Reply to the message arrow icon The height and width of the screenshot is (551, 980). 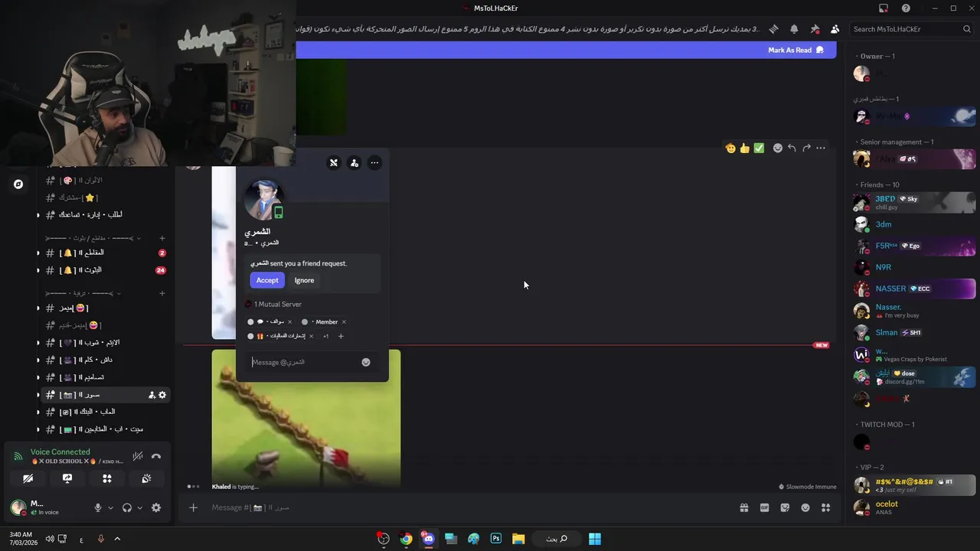792,148
